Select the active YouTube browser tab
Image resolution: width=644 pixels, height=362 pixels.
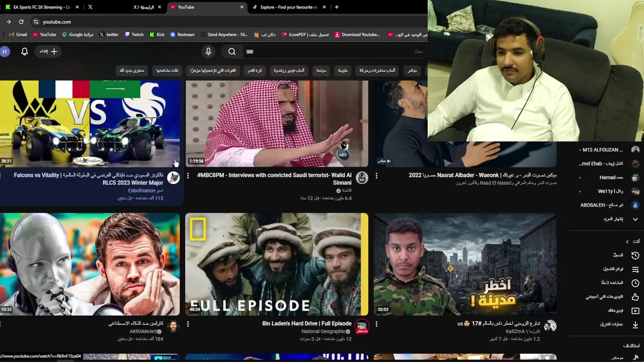point(206,7)
